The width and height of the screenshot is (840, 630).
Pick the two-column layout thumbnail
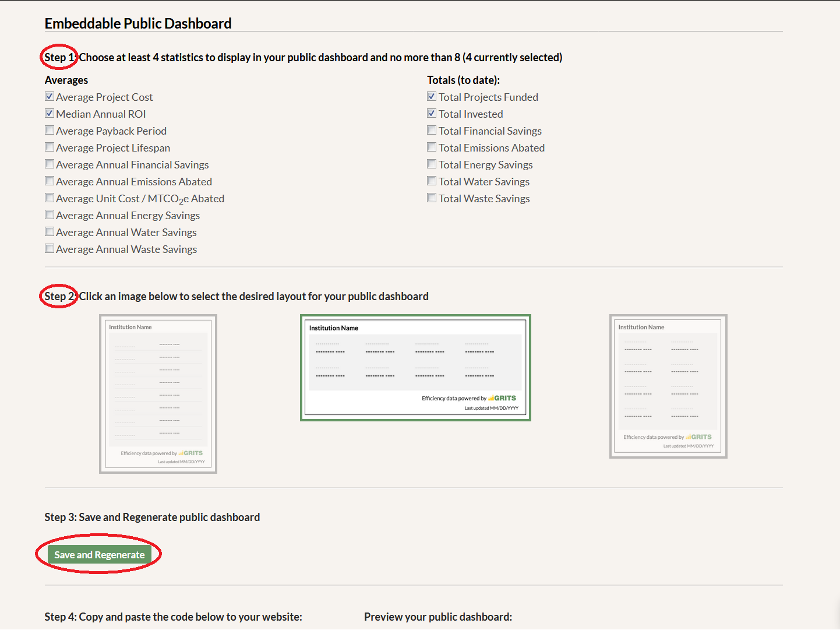pos(668,386)
